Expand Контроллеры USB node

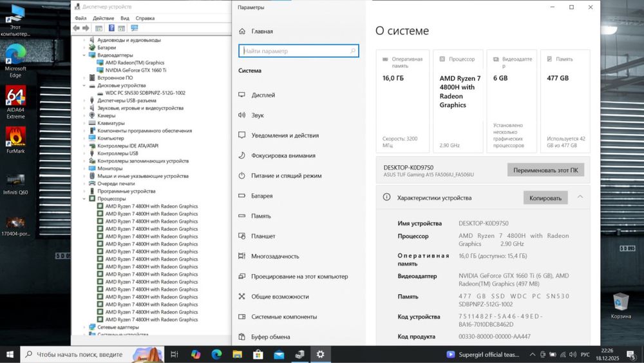coord(84,153)
